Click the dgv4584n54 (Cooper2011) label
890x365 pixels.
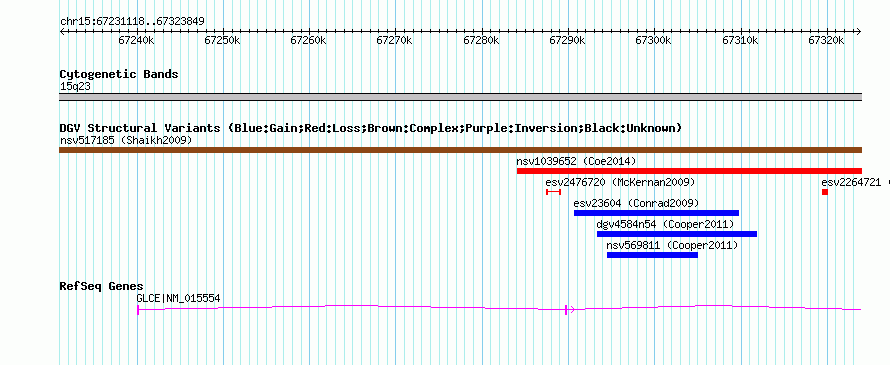[x=665, y=224]
